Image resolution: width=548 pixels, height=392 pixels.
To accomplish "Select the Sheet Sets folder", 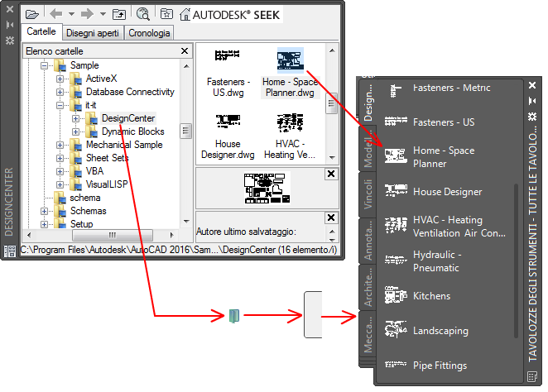I will pos(107,158).
